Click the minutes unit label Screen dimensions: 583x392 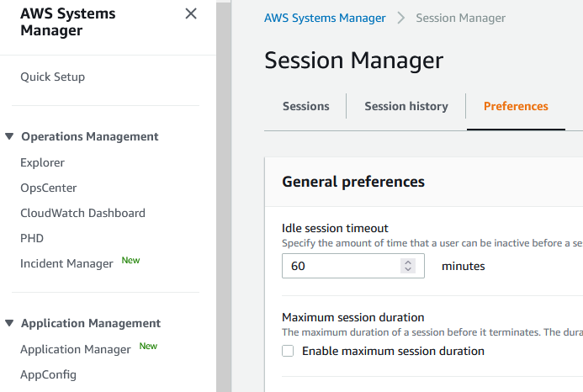(x=463, y=266)
